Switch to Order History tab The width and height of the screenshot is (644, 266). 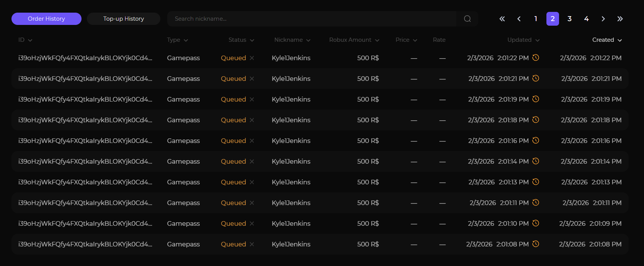pos(46,19)
